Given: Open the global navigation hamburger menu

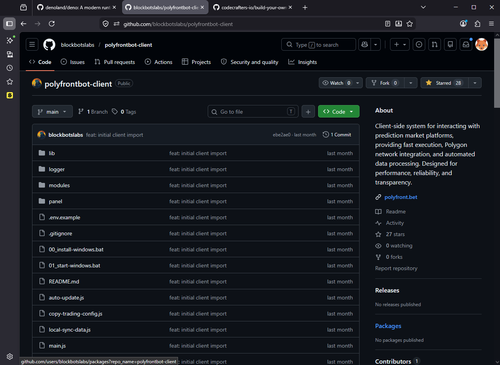Looking at the screenshot, I should pos(32,45).
